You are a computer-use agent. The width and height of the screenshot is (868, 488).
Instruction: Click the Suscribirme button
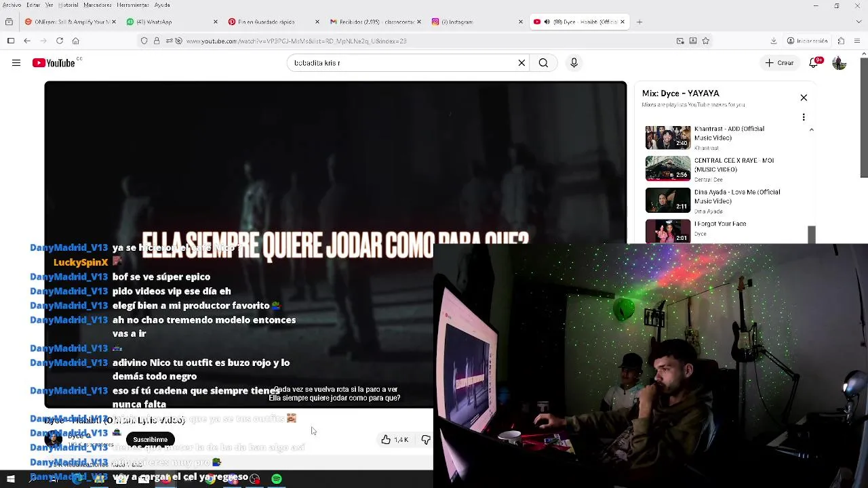(x=150, y=440)
